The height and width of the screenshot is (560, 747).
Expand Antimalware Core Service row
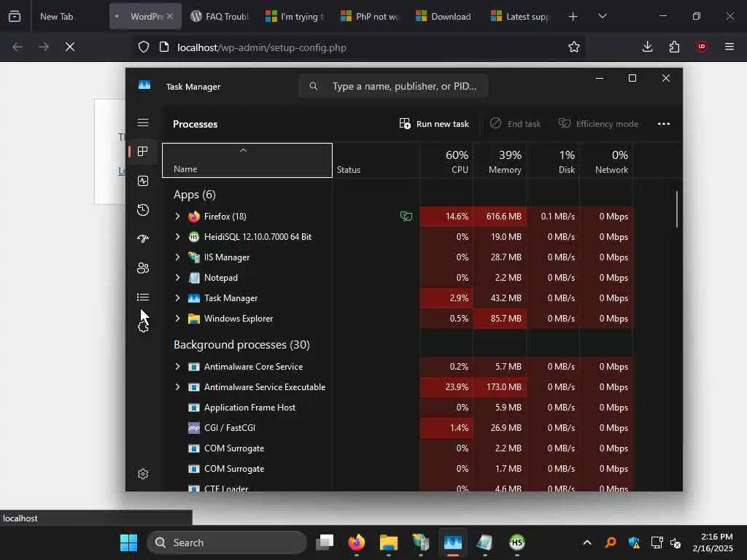coord(178,367)
